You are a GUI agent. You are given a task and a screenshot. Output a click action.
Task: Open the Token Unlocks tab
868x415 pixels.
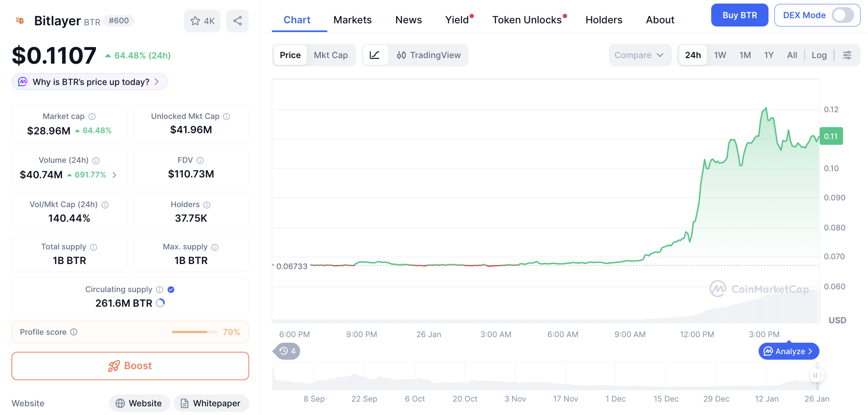pyautogui.click(x=527, y=20)
